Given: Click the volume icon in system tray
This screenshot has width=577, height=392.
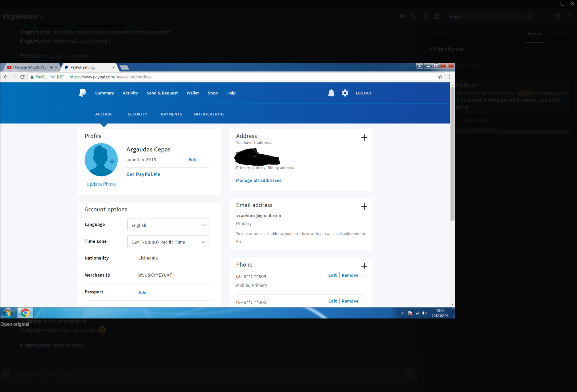Looking at the screenshot, I should (424, 313).
